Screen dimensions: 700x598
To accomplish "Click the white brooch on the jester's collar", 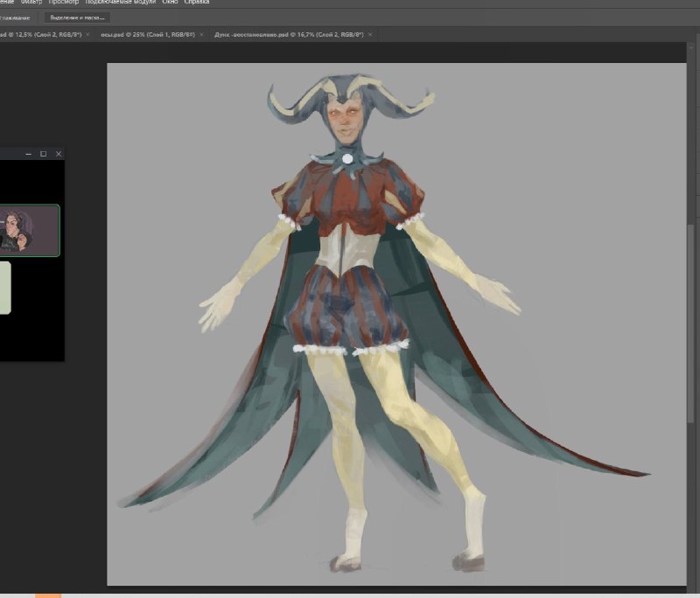I will pos(347,158).
